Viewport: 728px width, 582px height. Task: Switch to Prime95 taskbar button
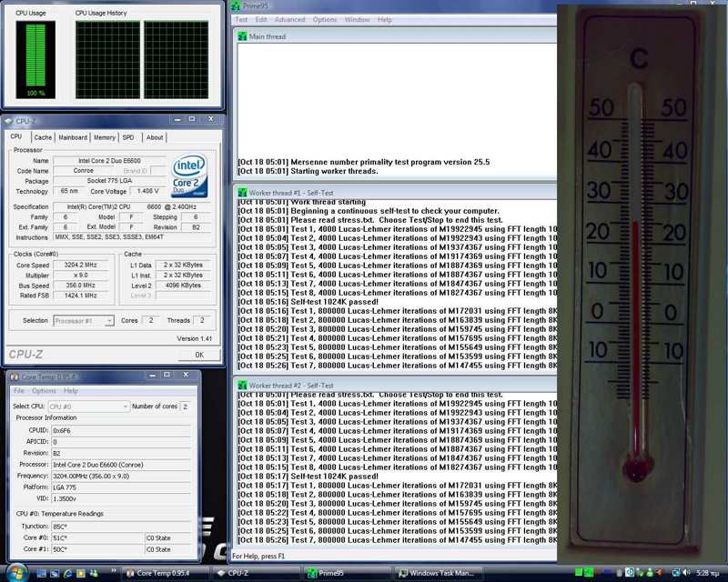coord(346,573)
